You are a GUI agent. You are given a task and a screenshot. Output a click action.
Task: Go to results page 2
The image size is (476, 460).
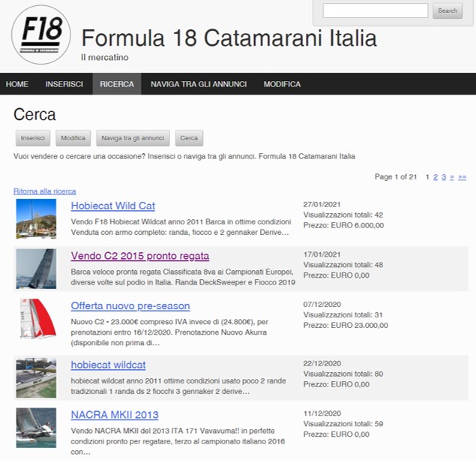(x=436, y=177)
